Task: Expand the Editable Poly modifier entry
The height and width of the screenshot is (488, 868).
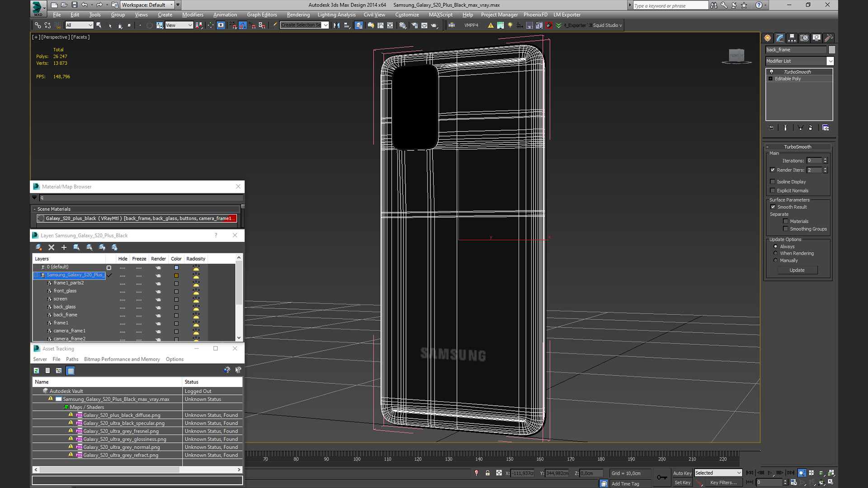Action: click(771, 79)
